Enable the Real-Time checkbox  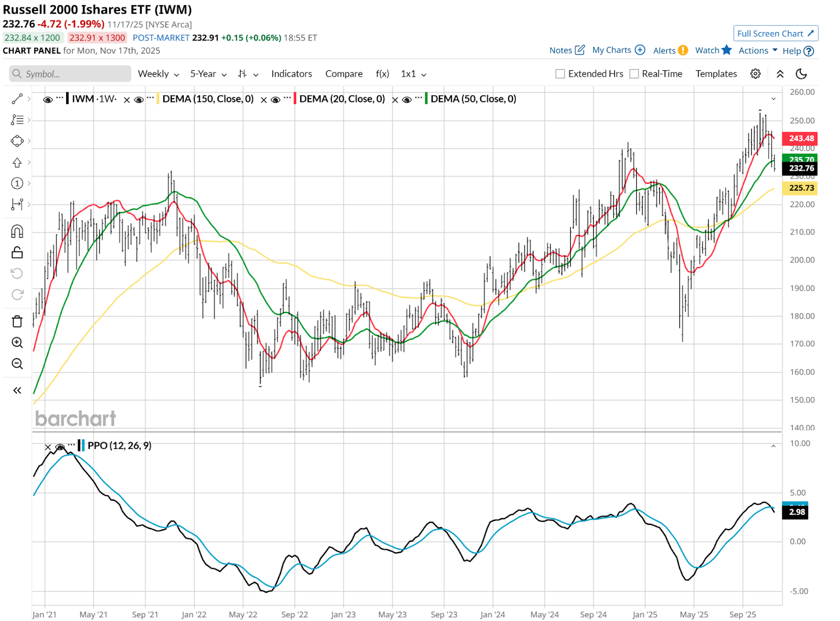pyautogui.click(x=634, y=74)
